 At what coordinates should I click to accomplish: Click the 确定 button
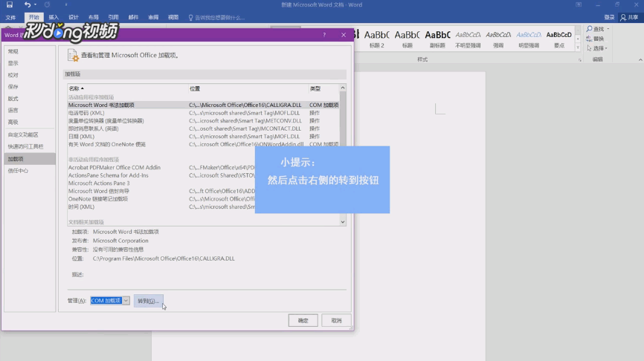pos(303,320)
